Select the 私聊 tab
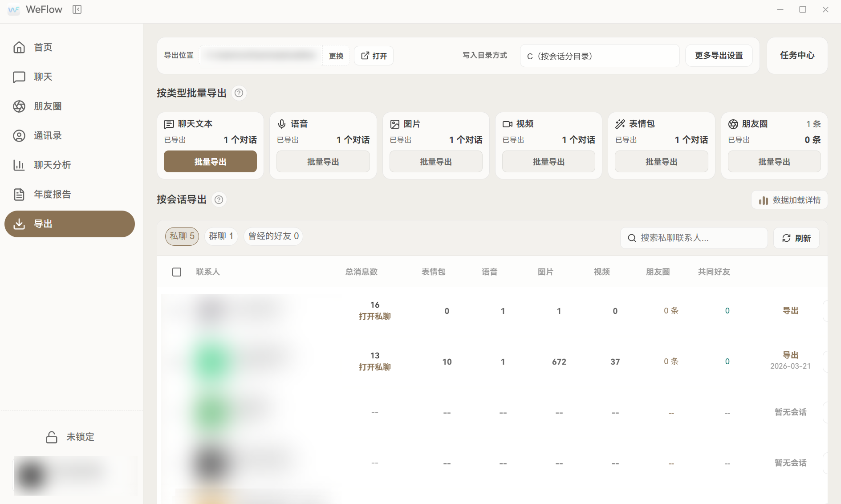Image resolution: width=841 pixels, height=504 pixels. pyautogui.click(x=182, y=236)
